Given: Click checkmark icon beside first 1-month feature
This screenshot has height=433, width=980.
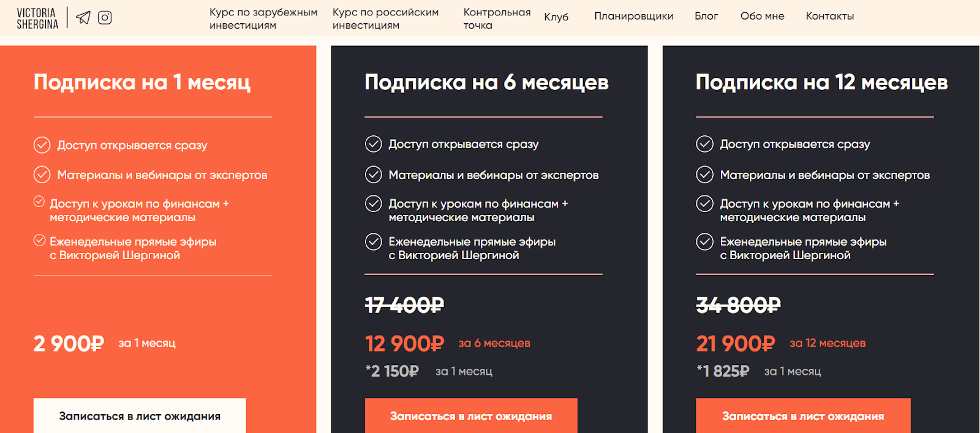Looking at the screenshot, I should [42, 145].
